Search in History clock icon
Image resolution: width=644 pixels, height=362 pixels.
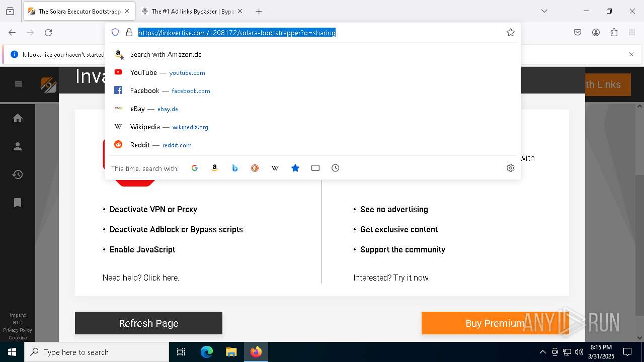(336, 168)
